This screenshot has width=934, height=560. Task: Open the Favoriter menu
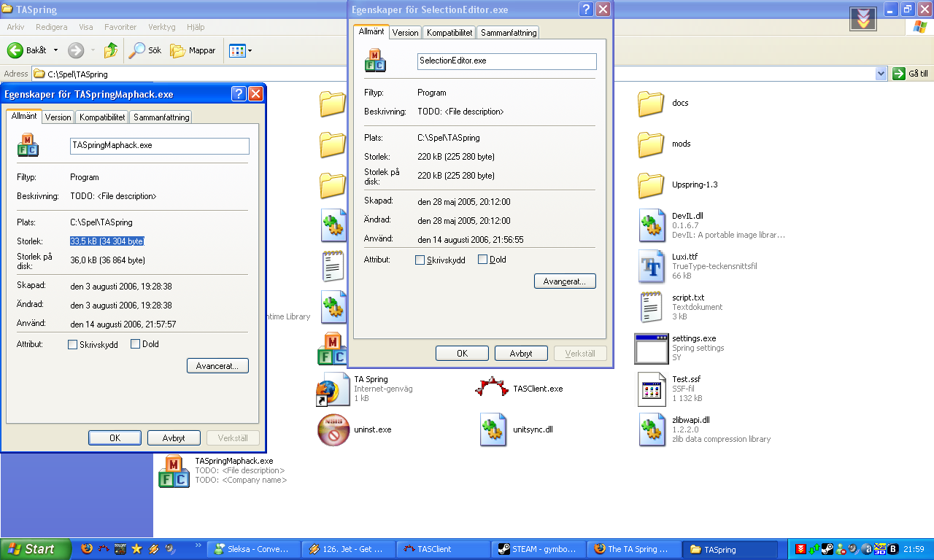click(x=120, y=27)
